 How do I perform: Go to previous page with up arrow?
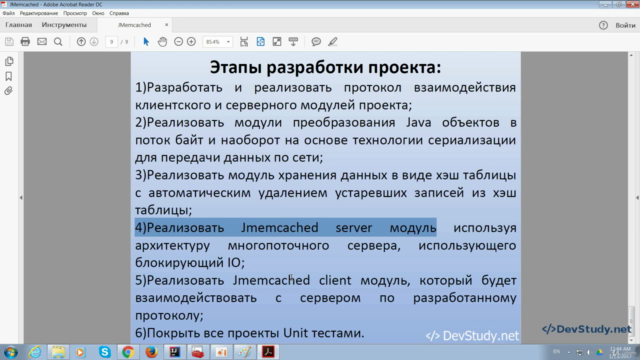point(81,42)
